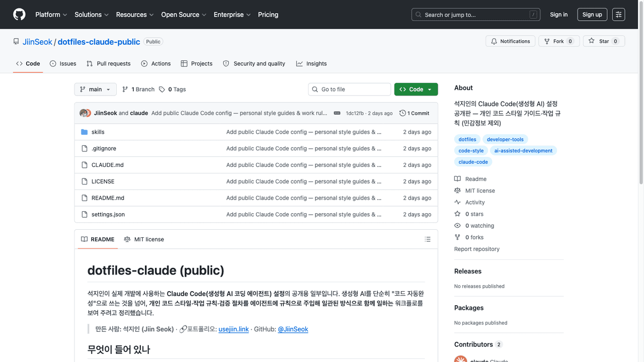Switch to the Pull requests tab
The image size is (644, 362).
click(108, 63)
